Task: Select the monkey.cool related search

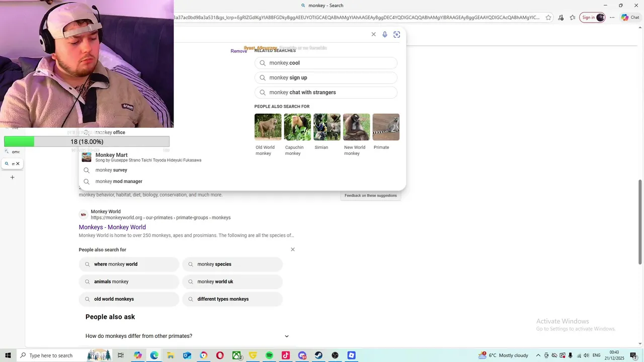Action: [x=326, y=63]
